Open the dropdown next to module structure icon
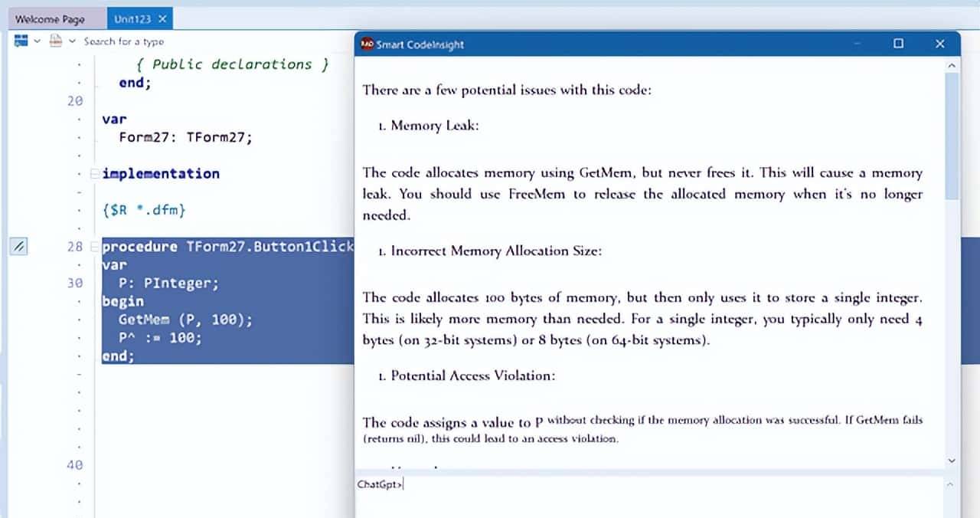 coord(37,41)
